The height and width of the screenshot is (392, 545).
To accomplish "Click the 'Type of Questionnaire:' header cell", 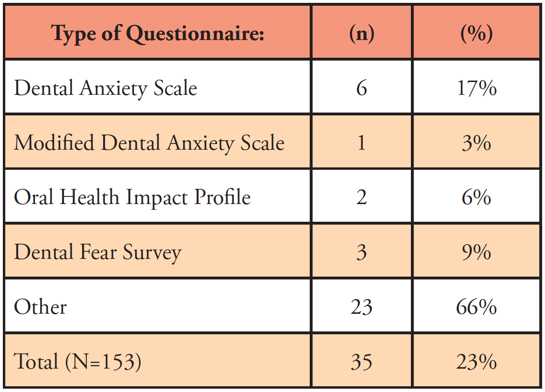I will 158,34.
